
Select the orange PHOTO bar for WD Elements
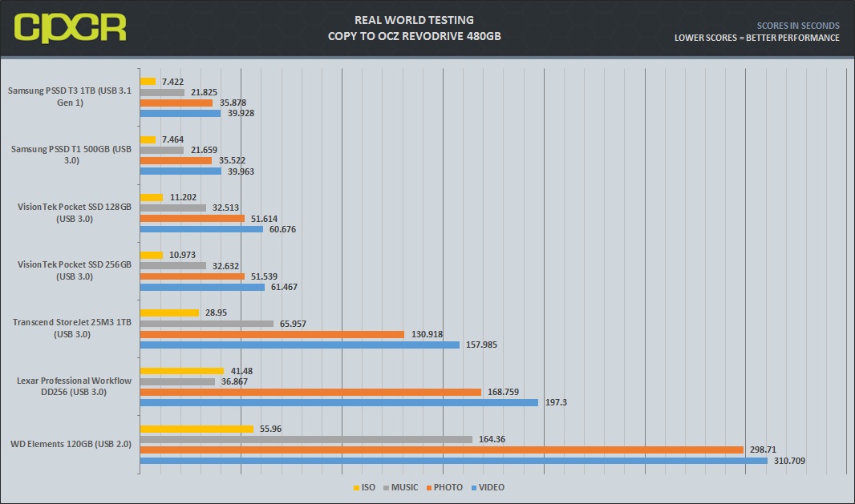(x=442, y=450)
